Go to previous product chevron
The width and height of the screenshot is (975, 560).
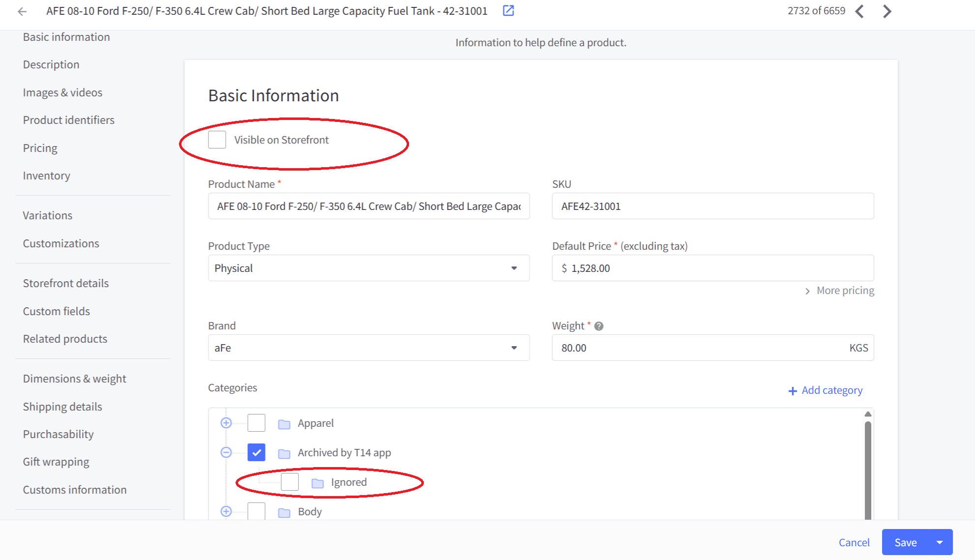[x=860, y=11]
